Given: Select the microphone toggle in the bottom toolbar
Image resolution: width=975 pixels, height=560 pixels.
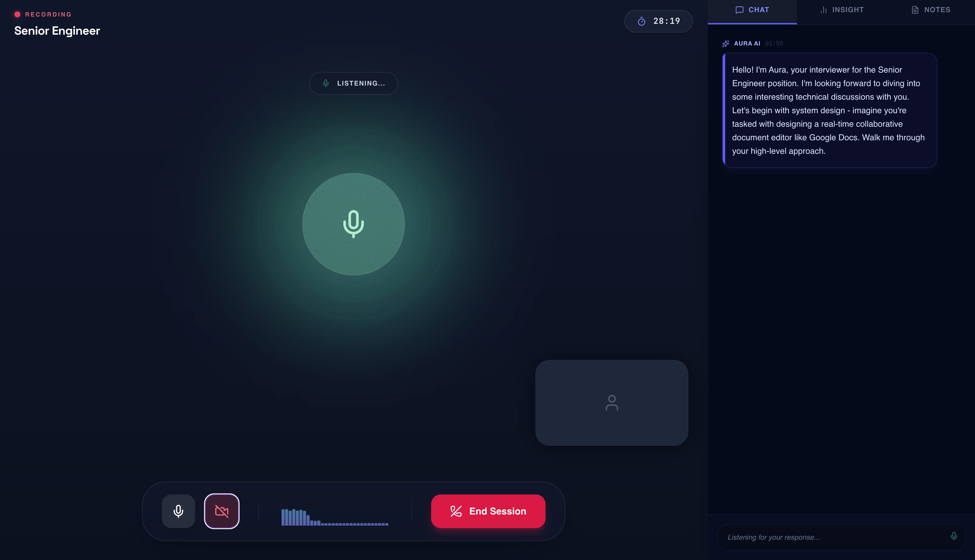Looking at the screenshot, I should [178, 511].
